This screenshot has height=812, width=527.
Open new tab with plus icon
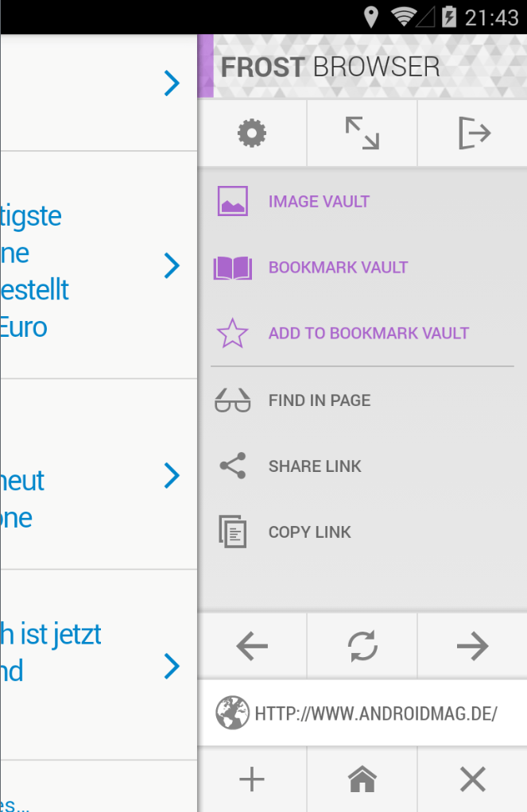[x=252, y=780]
